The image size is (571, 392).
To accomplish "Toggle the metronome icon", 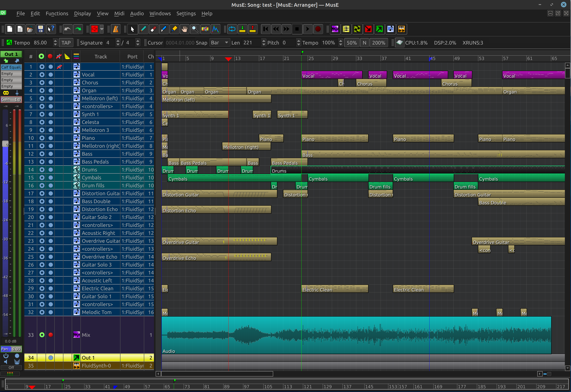I will (x=116, y=29).
